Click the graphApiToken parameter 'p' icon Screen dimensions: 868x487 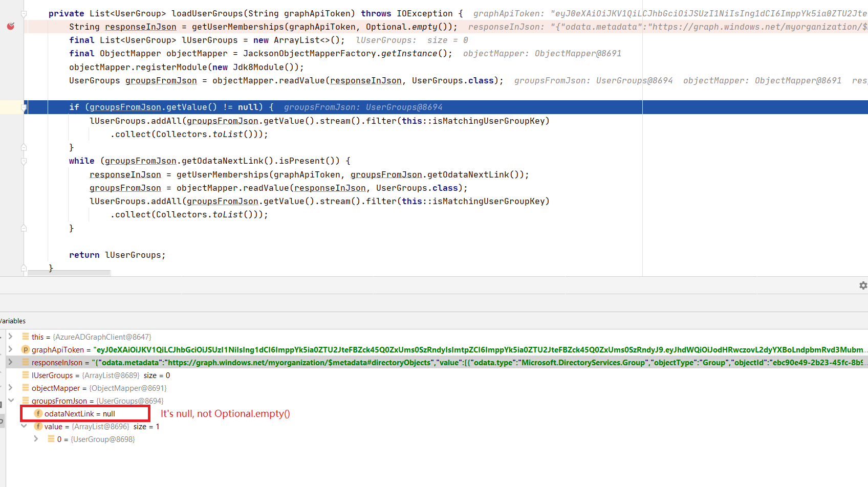(26, 349)
